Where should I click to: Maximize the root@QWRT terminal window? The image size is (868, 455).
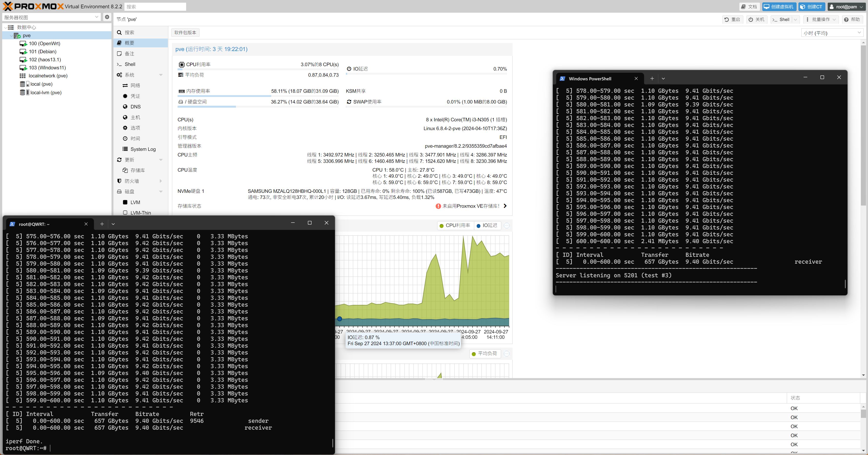(310, 223)
